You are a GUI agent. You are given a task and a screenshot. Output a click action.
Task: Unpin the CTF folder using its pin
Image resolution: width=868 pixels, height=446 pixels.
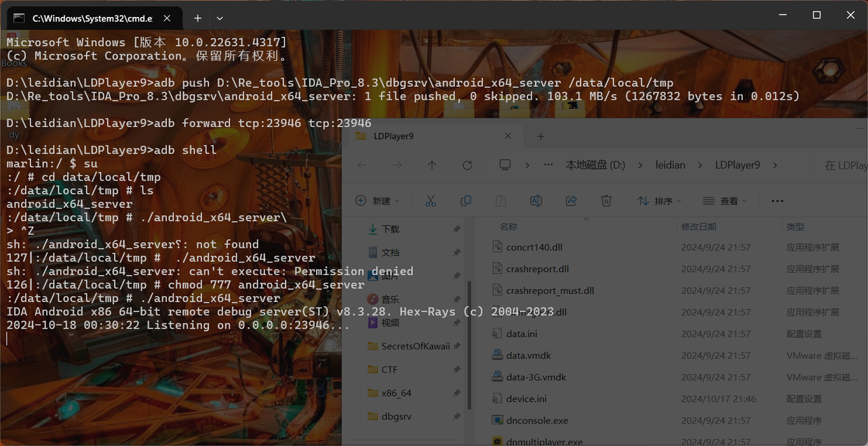tap(456, 370)
